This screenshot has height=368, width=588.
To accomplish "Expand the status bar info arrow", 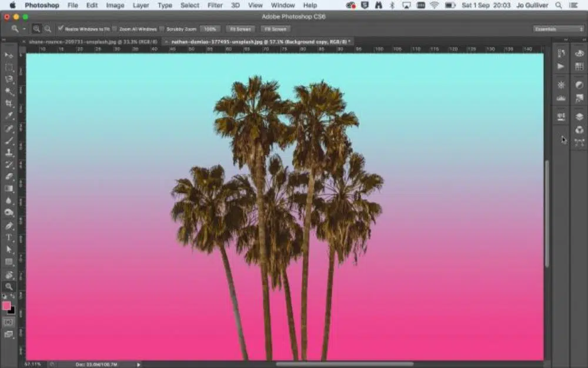I will 139,364.
